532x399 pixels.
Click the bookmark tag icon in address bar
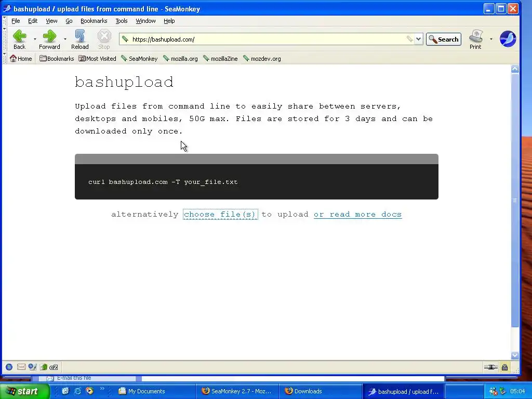click(x=409, y=39)
